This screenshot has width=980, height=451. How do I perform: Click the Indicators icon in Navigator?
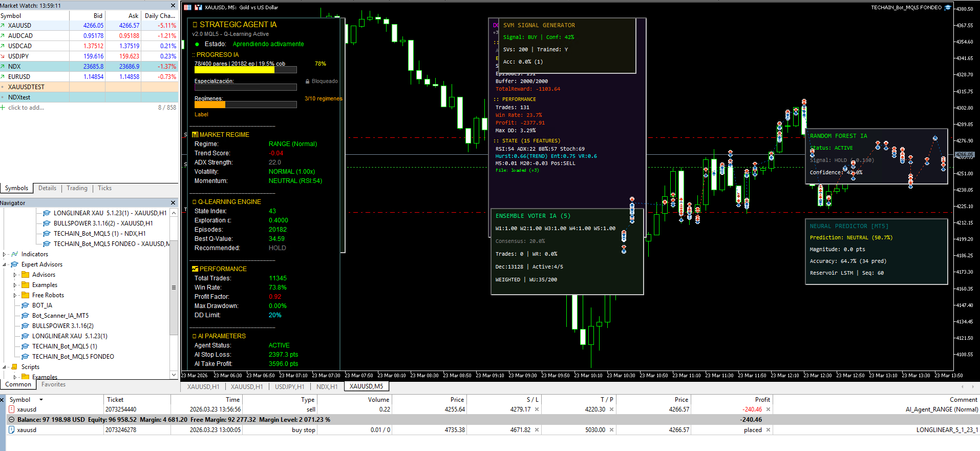click(x=14, y=254)
